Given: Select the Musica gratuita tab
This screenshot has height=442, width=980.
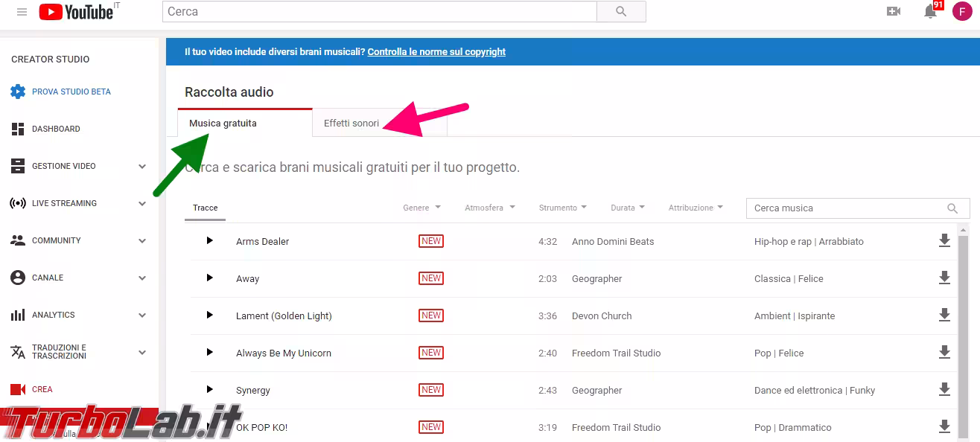Looking at the screenshot, I should click(223, 124).
